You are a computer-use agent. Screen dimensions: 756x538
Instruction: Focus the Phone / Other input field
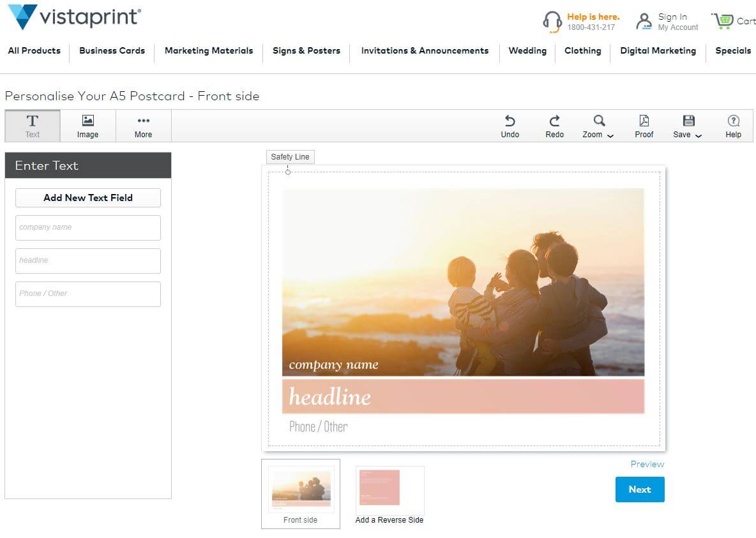tap(87, 294)
